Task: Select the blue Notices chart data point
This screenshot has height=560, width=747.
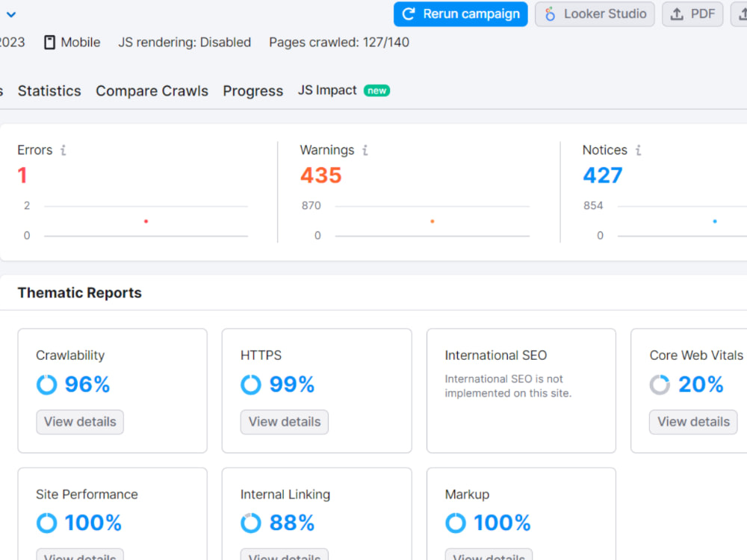Action: coord(715,222)
